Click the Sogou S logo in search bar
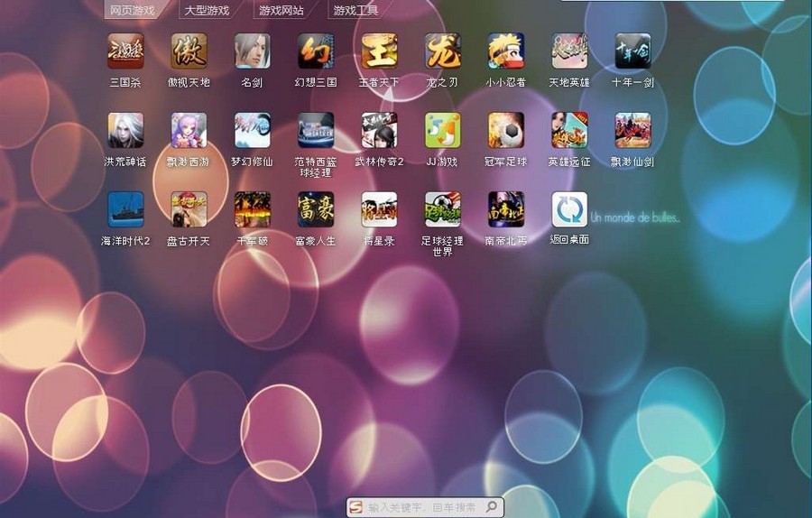The height and width of the screenshot is (518, 812). click(x=355, y=507)
